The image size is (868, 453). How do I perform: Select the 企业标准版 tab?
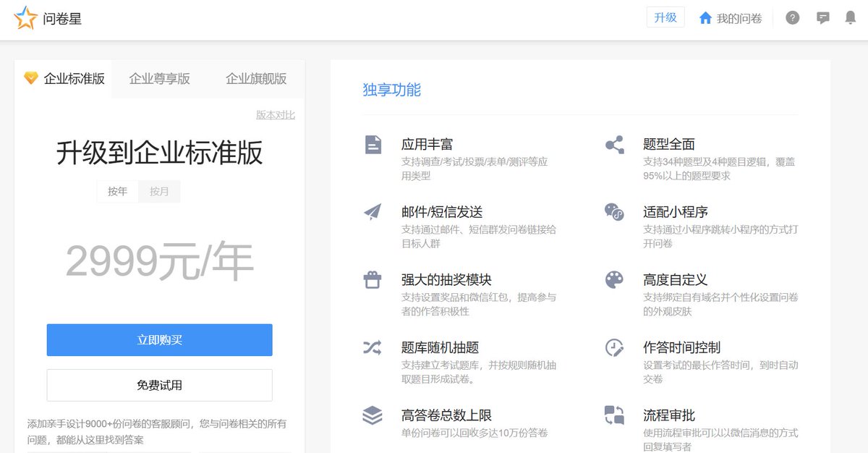(64, 79)
